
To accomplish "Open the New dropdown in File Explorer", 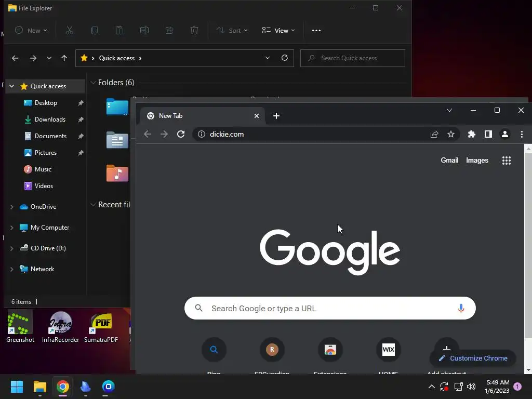I will (x=31, y=31).
